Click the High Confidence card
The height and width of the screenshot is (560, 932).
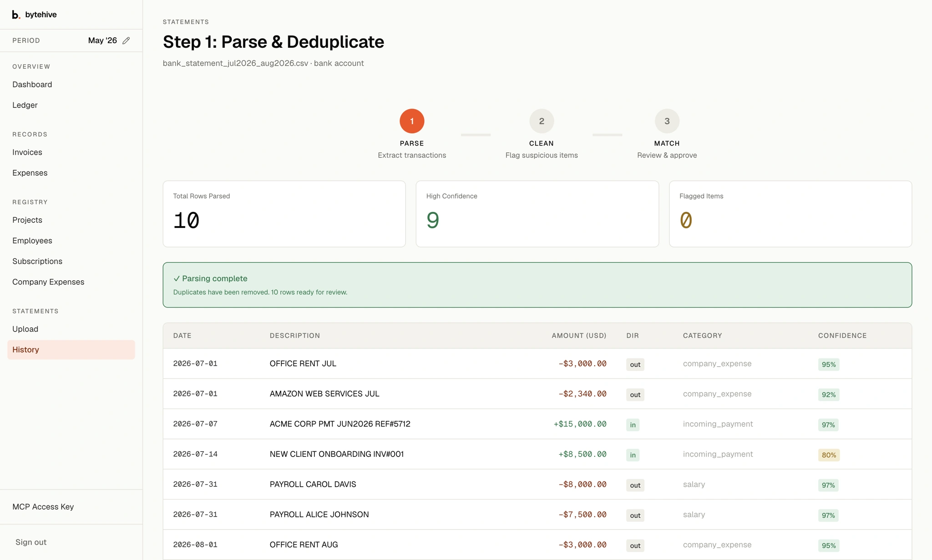537,214
